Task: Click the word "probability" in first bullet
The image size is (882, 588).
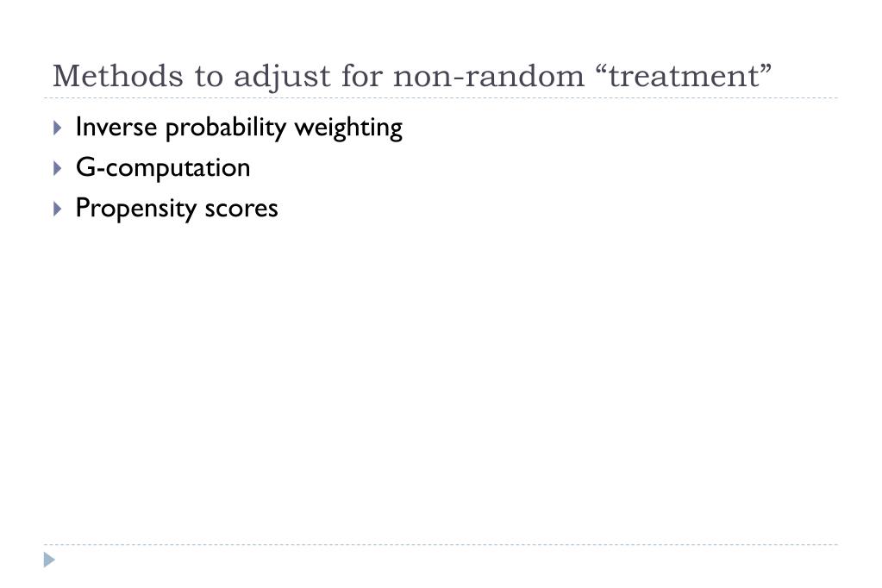Action: point(226,128)
